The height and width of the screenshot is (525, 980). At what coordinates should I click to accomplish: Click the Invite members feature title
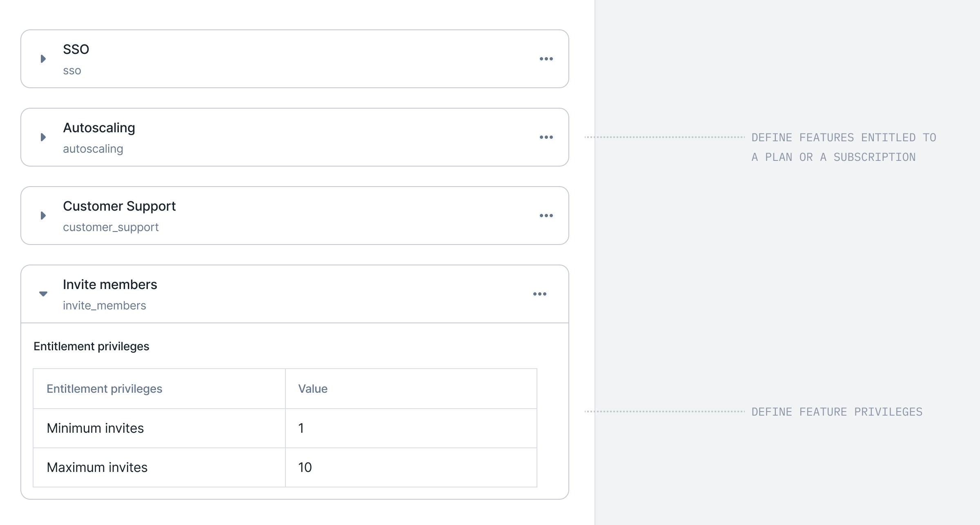tap(110, 285)
